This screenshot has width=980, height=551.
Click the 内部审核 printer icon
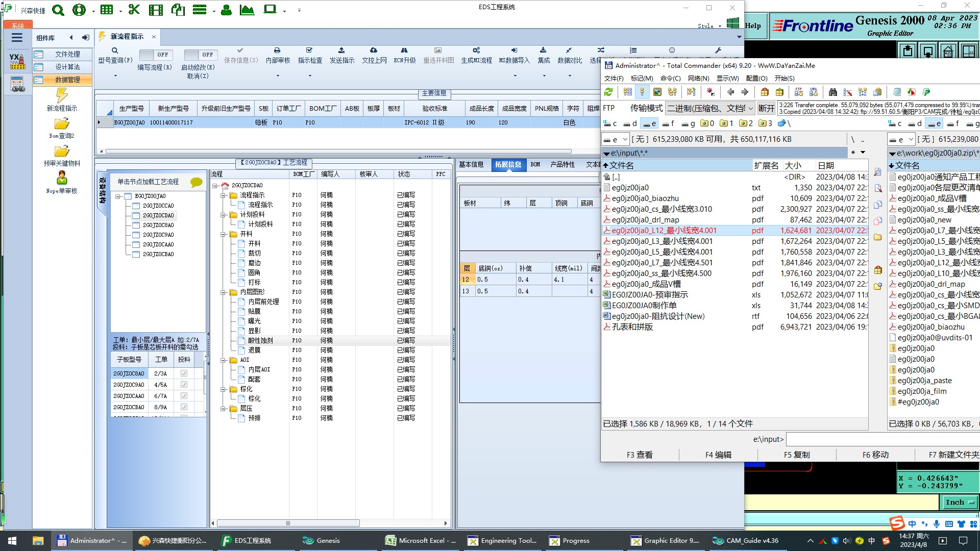click(x=277, y=51)
